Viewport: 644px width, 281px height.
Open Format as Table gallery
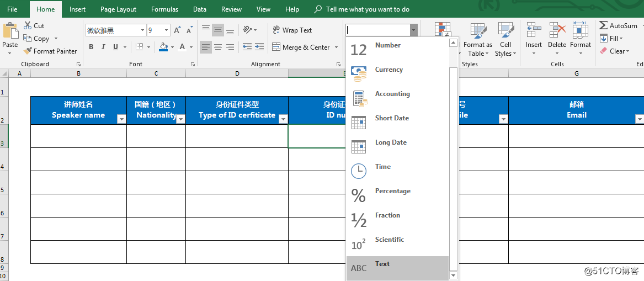click(478, 40)
